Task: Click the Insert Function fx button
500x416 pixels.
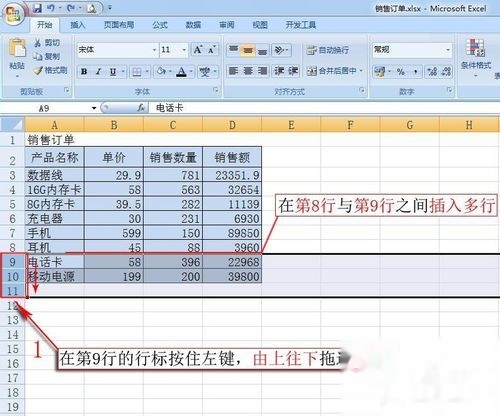Action: (x=141, y=108)
